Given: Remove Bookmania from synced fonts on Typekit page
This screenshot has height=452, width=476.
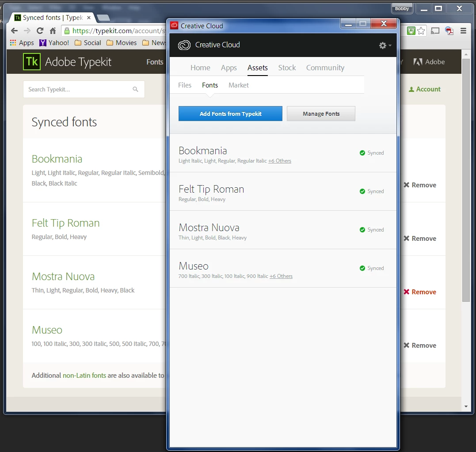Looking at the screenshot, I should (420, 185).
